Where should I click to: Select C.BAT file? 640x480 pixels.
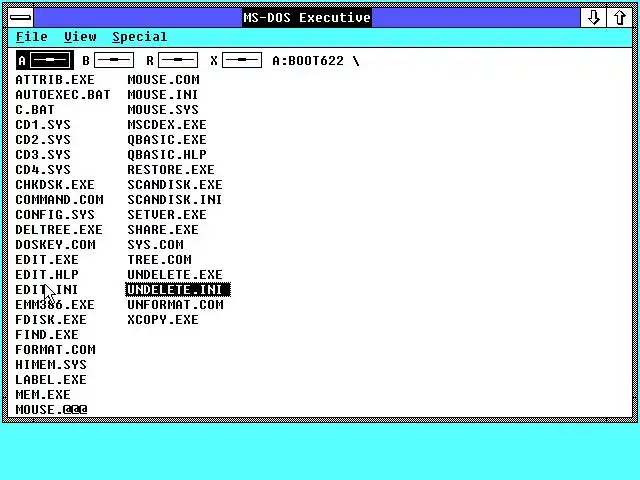point(35,110)
